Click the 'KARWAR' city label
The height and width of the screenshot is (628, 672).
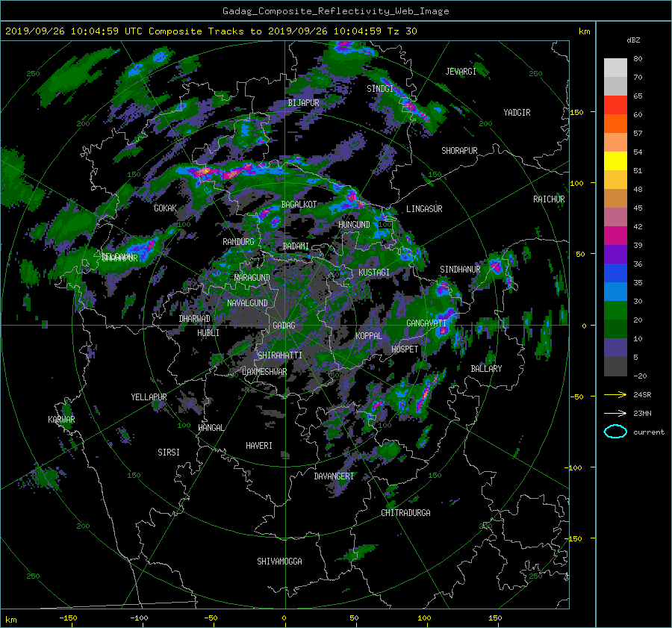(x=61, y=420)
